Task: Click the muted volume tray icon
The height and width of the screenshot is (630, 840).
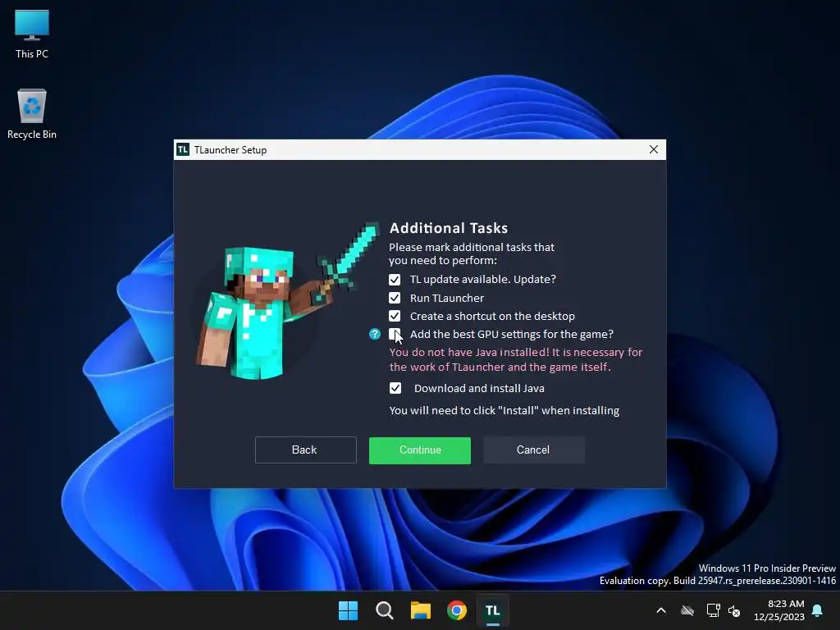Action: [x=734, y=610]
